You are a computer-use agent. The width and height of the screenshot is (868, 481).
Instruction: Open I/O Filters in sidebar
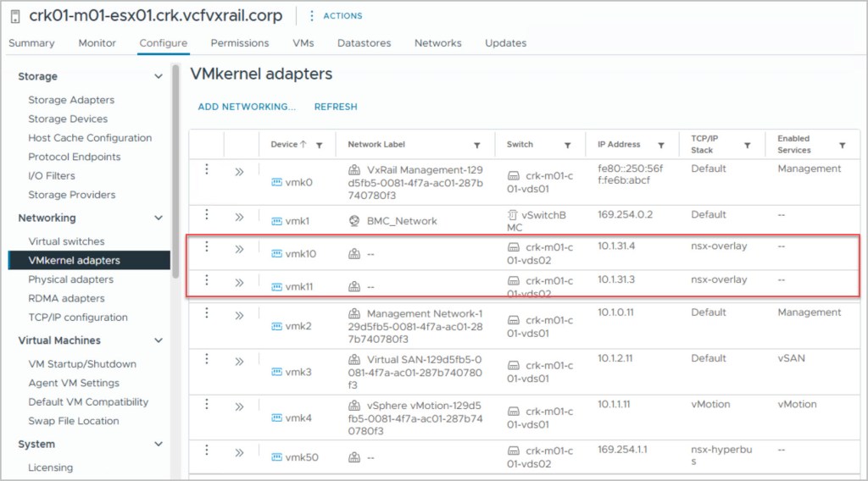[52, 176]
